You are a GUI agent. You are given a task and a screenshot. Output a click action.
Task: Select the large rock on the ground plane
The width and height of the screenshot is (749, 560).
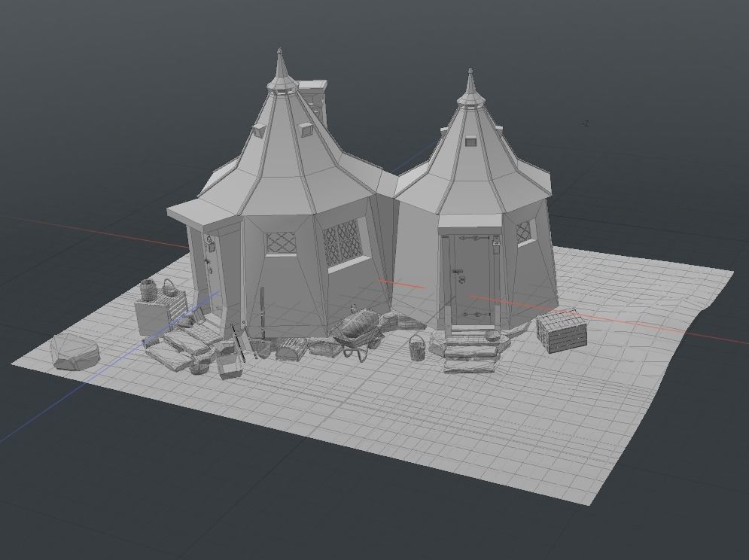pyautogui.click(x=75, y=352)
